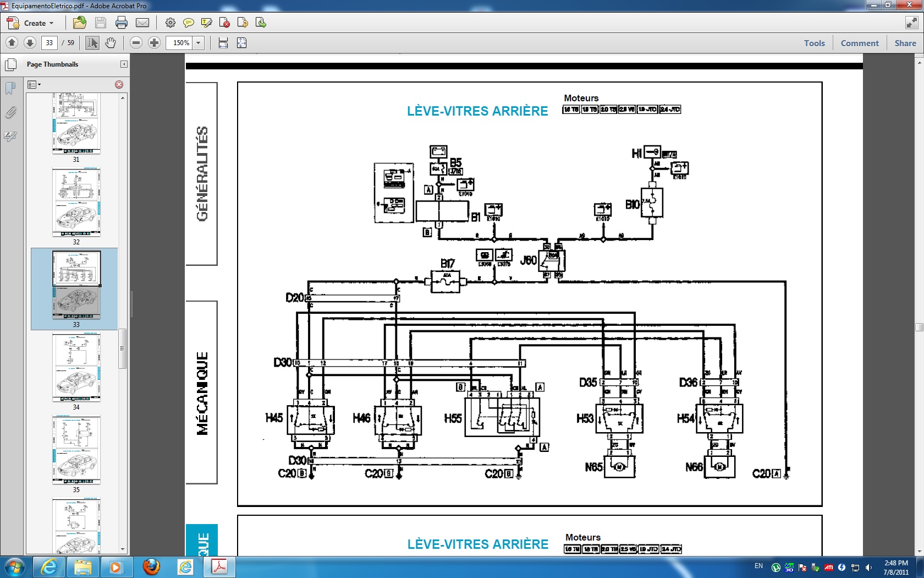Open the thumbnails options menu
This screenshot has height=578, width=924.
coord(34,85)
